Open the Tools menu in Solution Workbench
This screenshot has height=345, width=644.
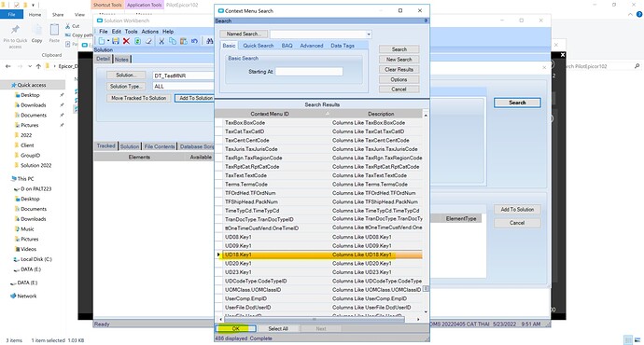tap(131, 32)
